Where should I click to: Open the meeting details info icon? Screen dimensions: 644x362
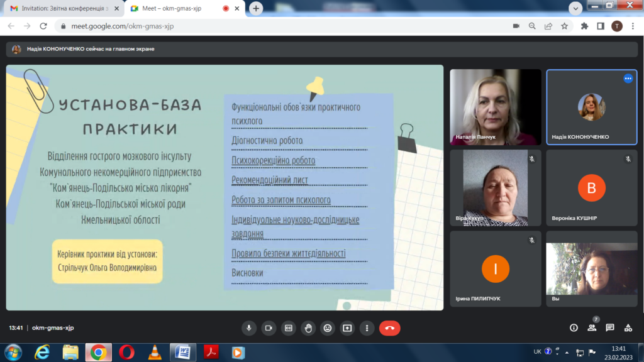click(x=574, y=328)
